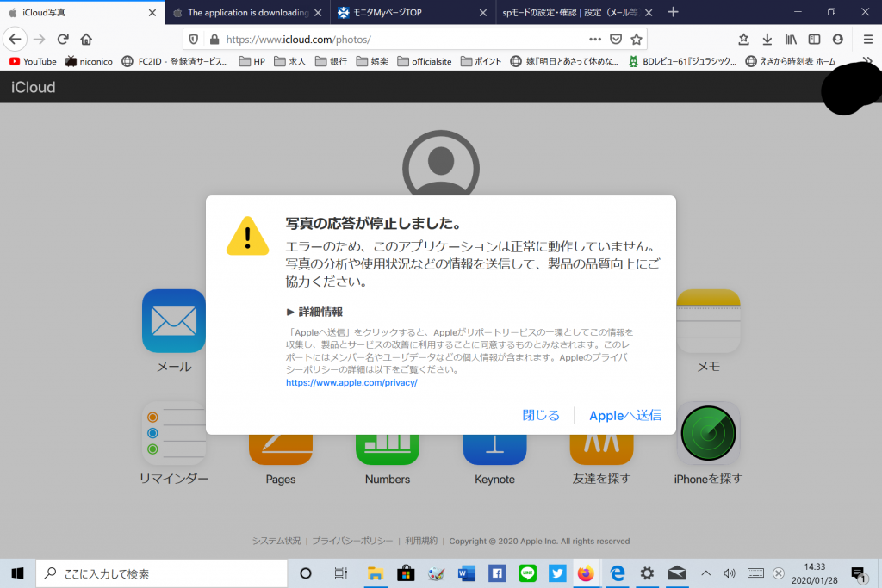
Task: Close the iCloud写真 tab
Action: coord(152,12)
